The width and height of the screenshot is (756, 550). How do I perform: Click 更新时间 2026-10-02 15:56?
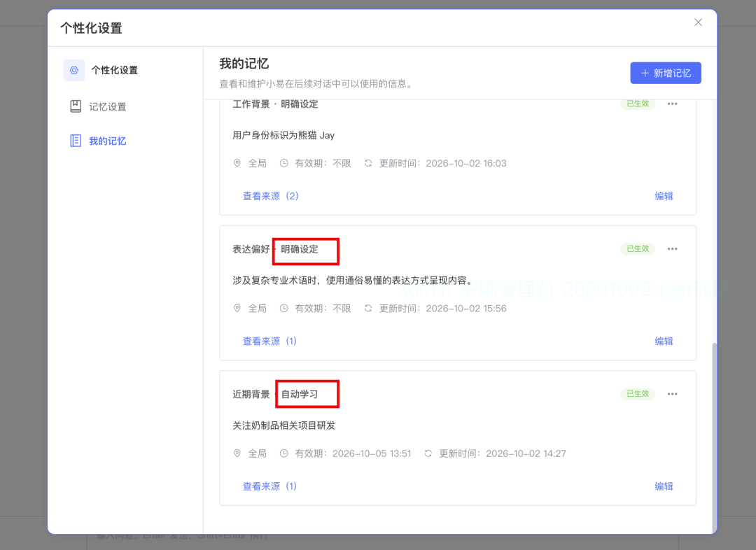(x=442, y=308)
